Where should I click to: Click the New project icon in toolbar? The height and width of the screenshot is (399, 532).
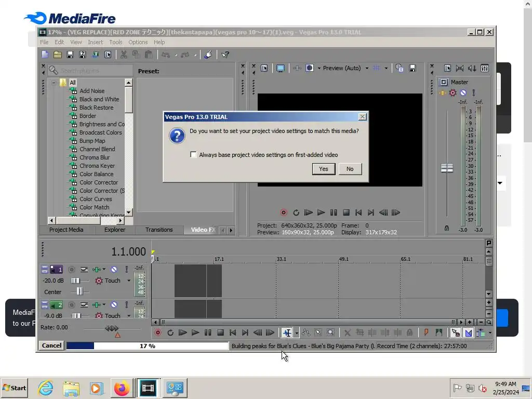(45, 55)
